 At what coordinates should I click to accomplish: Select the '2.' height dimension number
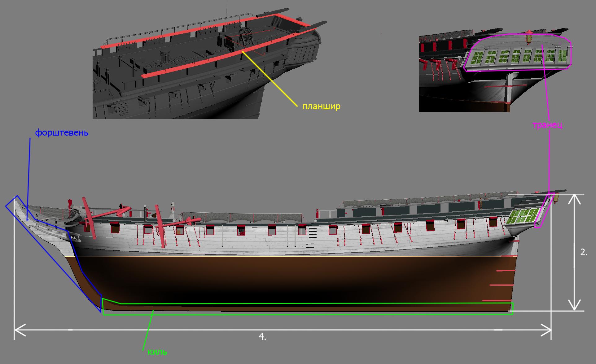click(584, 252)
